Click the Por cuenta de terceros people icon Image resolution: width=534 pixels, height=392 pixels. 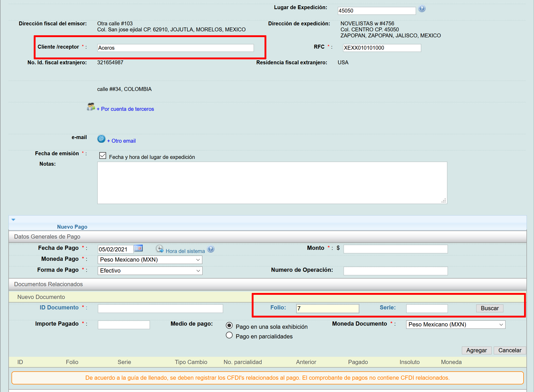click(x=91, y=107)
